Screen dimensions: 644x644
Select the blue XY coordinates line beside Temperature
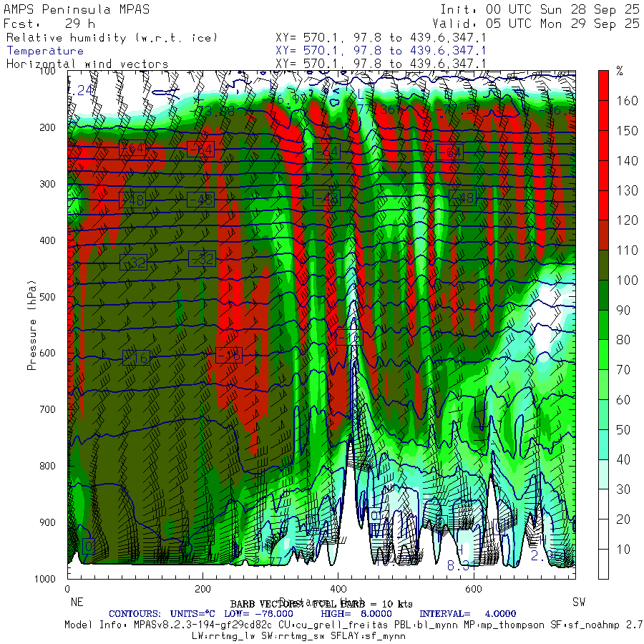(x=381, y=51)
